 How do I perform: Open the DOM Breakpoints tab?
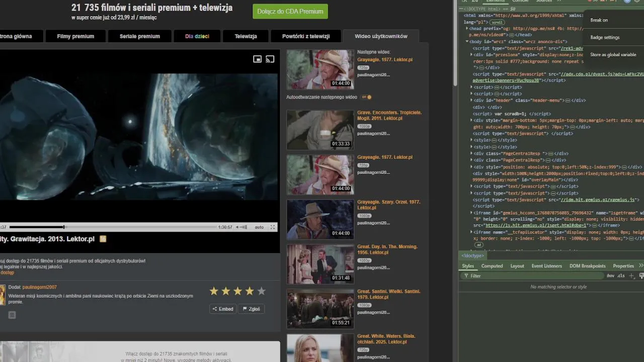tap(587, 266)
